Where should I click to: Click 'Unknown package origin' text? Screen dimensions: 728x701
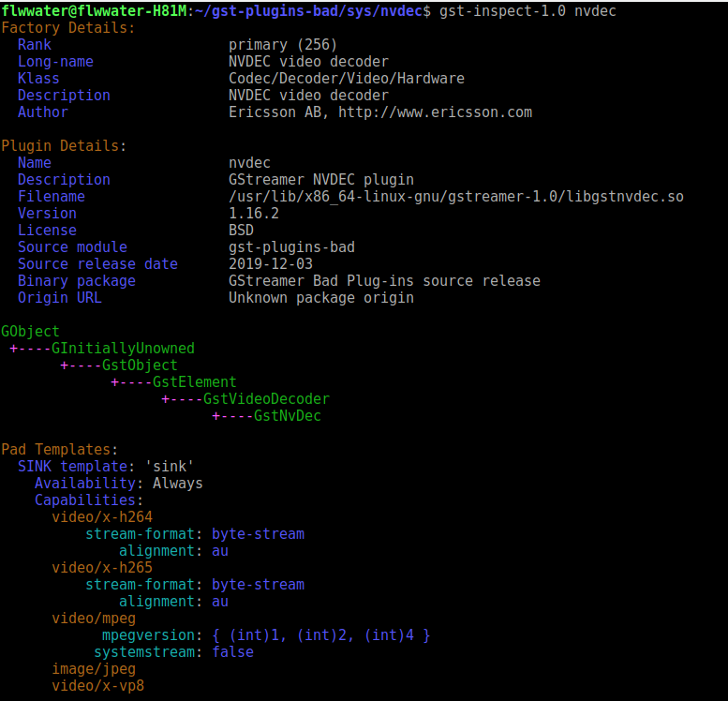coord(320,298)
